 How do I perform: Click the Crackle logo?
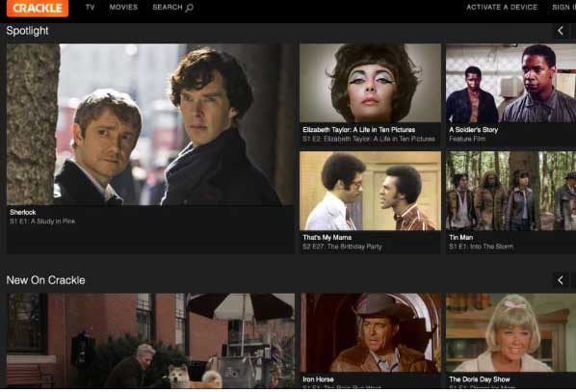point(38,8)
